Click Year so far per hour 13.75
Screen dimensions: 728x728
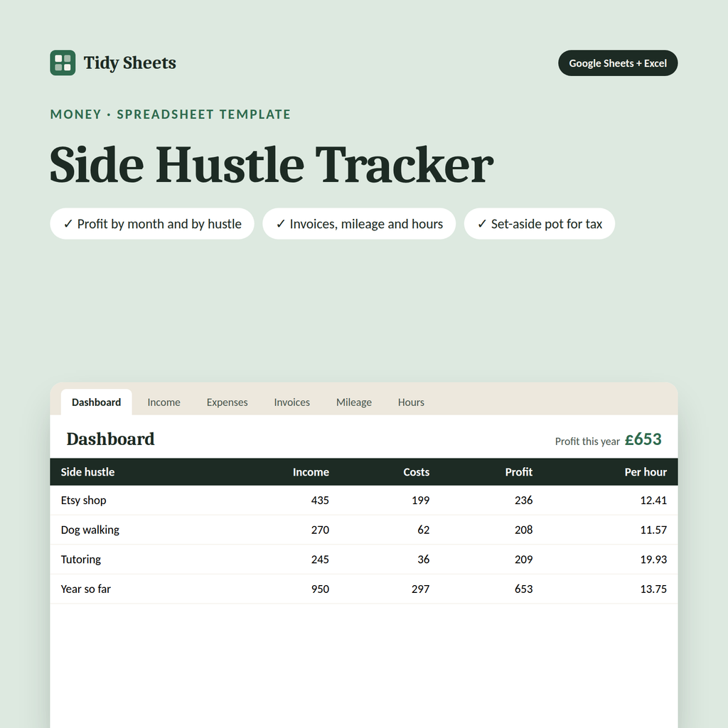click(653, 589)
